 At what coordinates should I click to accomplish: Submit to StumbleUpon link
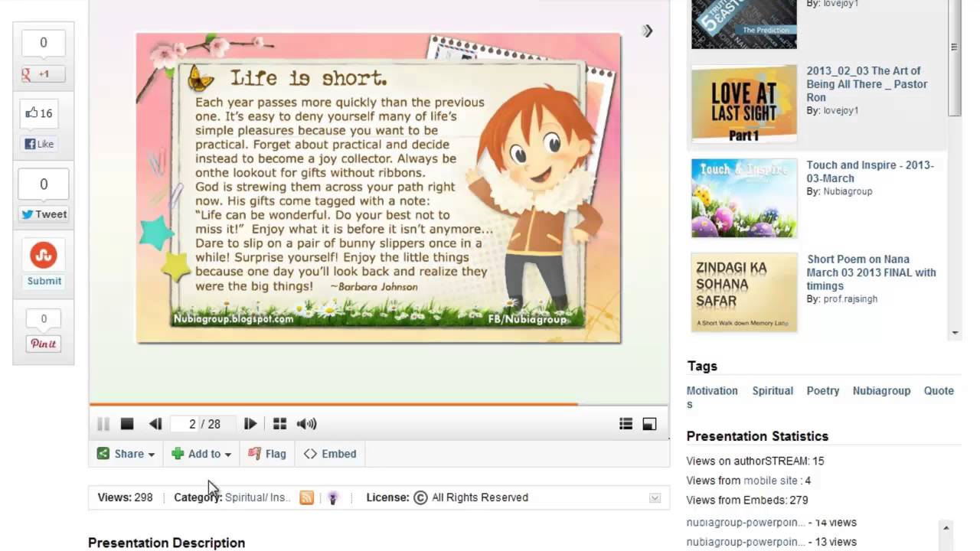44,281
